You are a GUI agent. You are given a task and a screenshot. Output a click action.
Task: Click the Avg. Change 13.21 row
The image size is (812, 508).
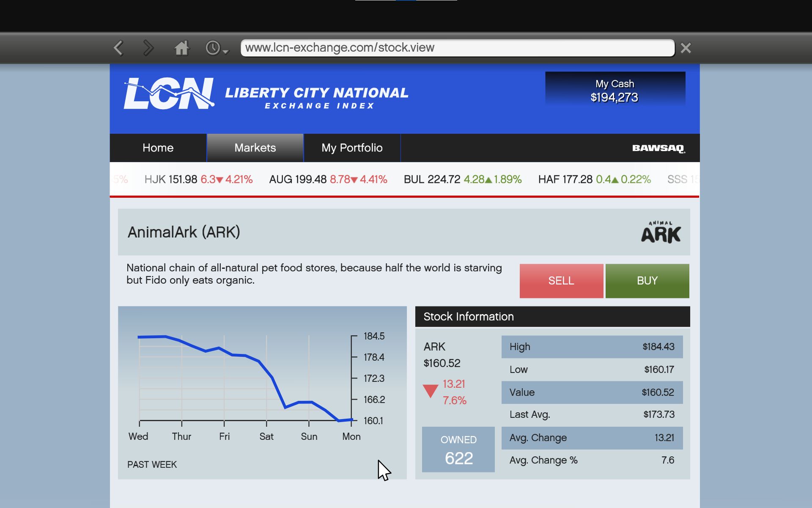pyautogui.click(x=592, y=438)
